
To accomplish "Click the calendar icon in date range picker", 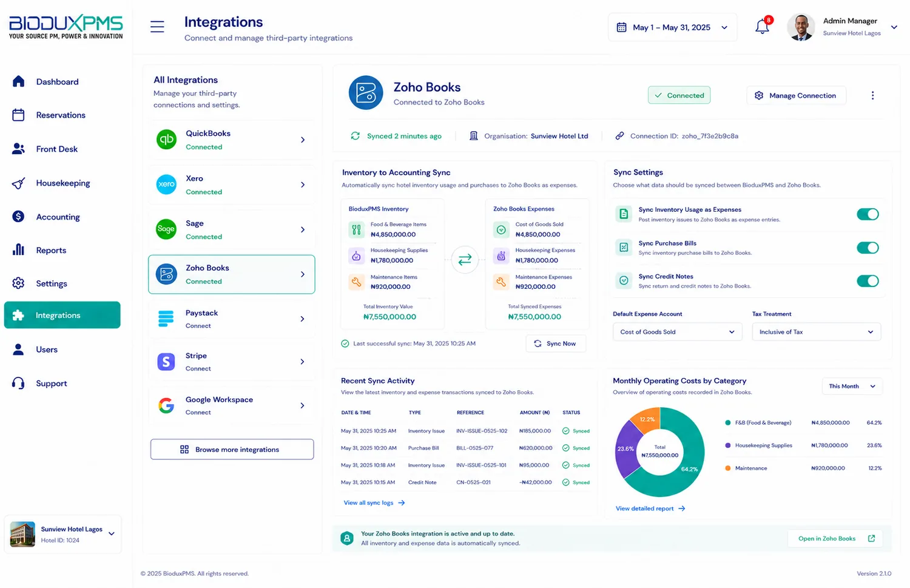I will 621,27.
